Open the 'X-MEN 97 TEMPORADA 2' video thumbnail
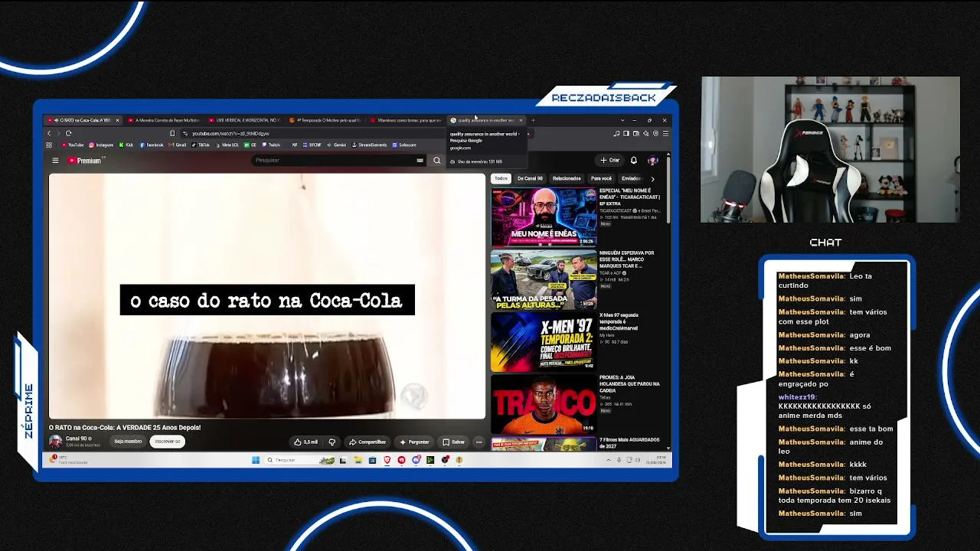 pyautogui.click(x=544, y=341)
